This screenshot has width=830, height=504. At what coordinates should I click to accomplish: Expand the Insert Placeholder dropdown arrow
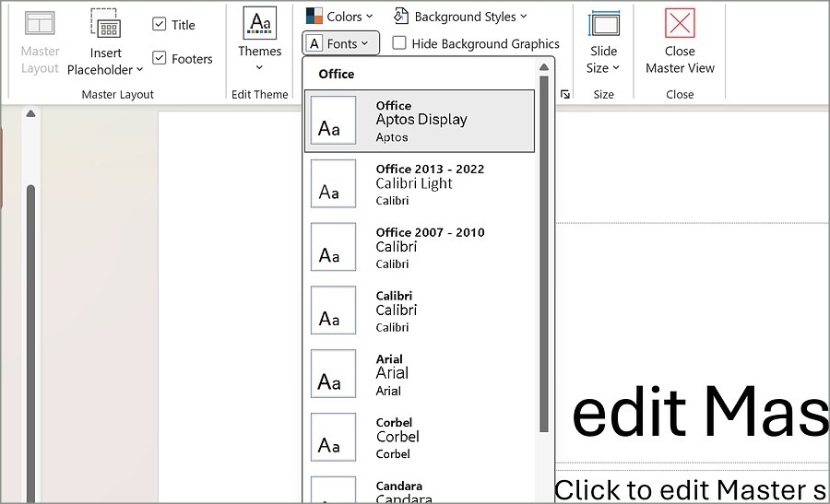coord(140,70)
